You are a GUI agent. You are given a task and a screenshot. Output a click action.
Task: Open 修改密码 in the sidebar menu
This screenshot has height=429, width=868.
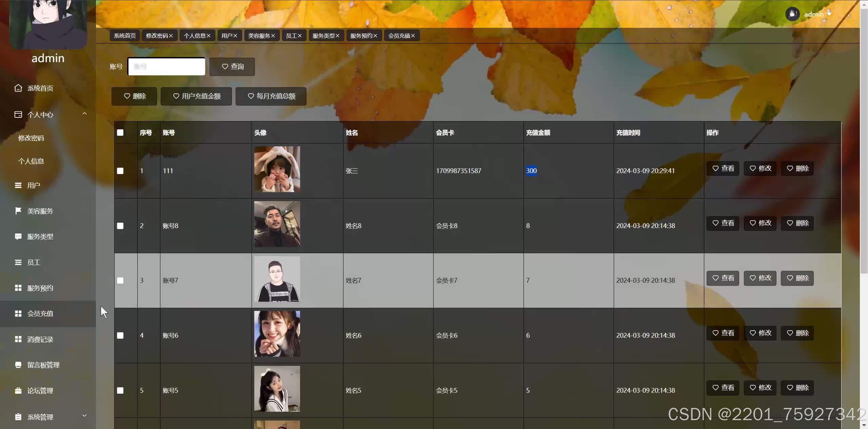point(31,138)
